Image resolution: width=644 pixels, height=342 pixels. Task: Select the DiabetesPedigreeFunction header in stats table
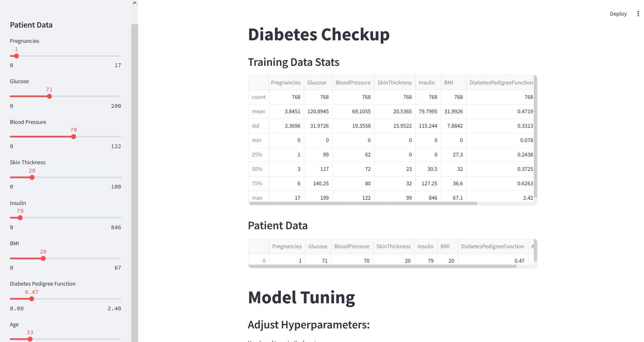(x=501, y=82)
